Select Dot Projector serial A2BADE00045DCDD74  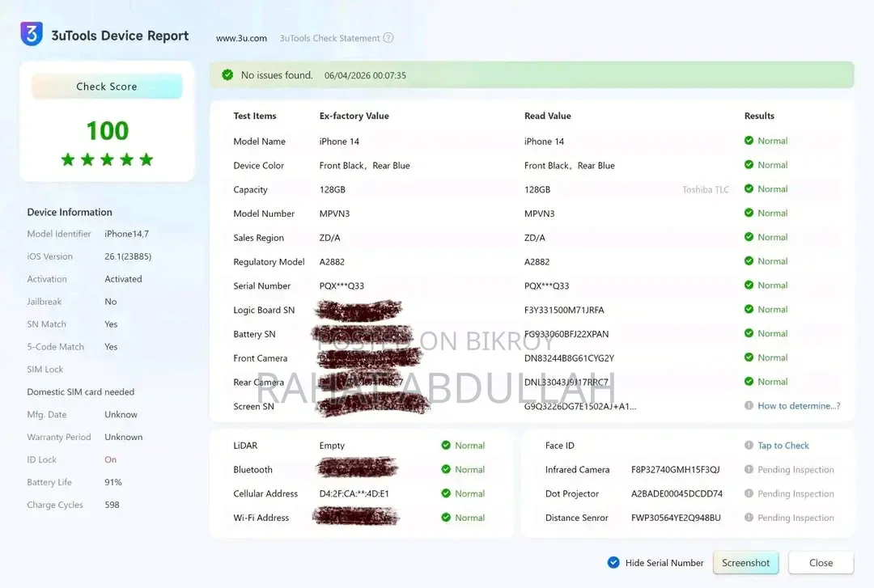point(677,493)
